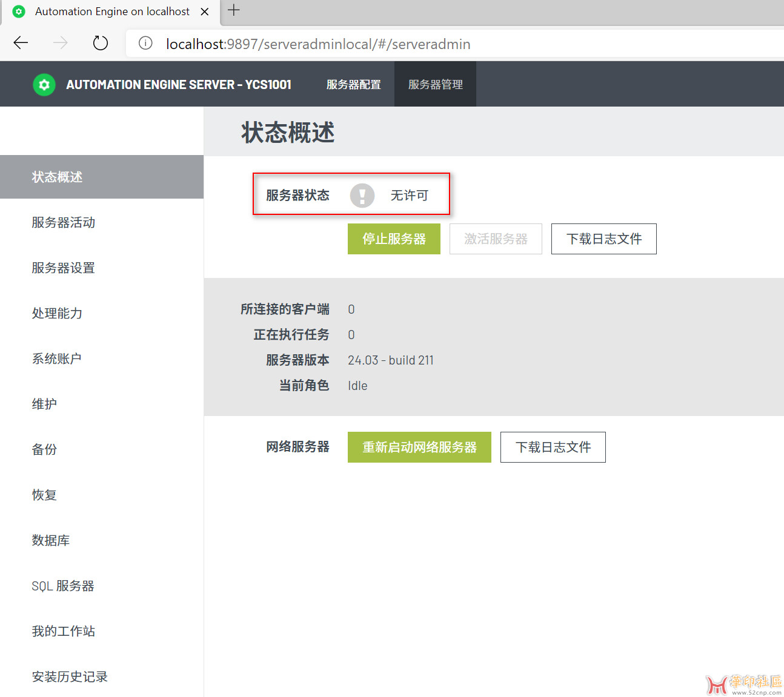Image resolution: width=784 pixels, height=697 pixels.
Task: Click the site information icon in address bar
Action: pyautogui.click(x=145, y=43)
